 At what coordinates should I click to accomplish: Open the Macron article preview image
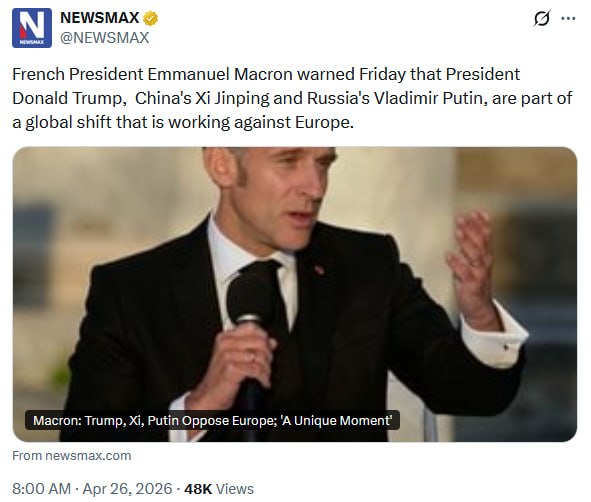click(x=295, y=294)
